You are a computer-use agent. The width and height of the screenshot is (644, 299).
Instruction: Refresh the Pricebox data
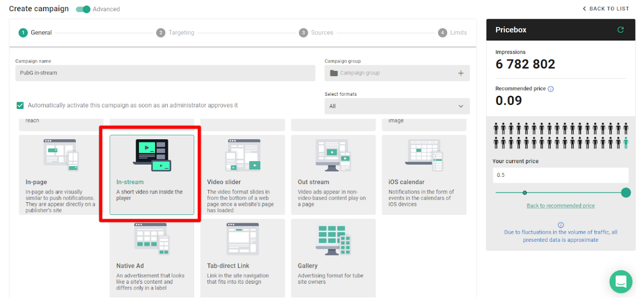620,29
